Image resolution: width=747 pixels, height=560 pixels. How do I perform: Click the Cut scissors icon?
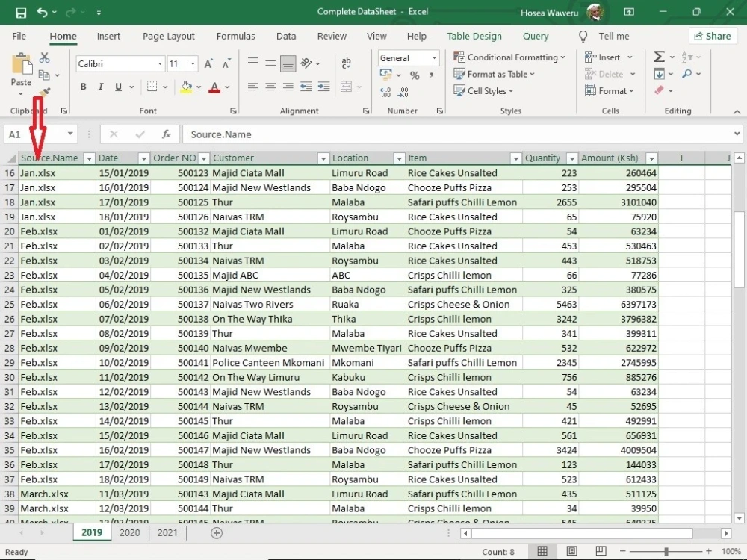point(44,57)
